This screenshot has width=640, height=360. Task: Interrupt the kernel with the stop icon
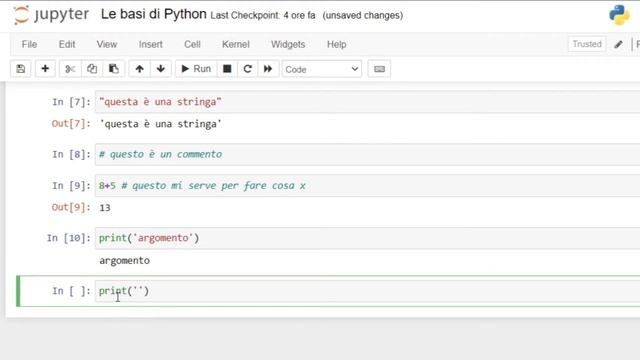(x=227, y=69)
